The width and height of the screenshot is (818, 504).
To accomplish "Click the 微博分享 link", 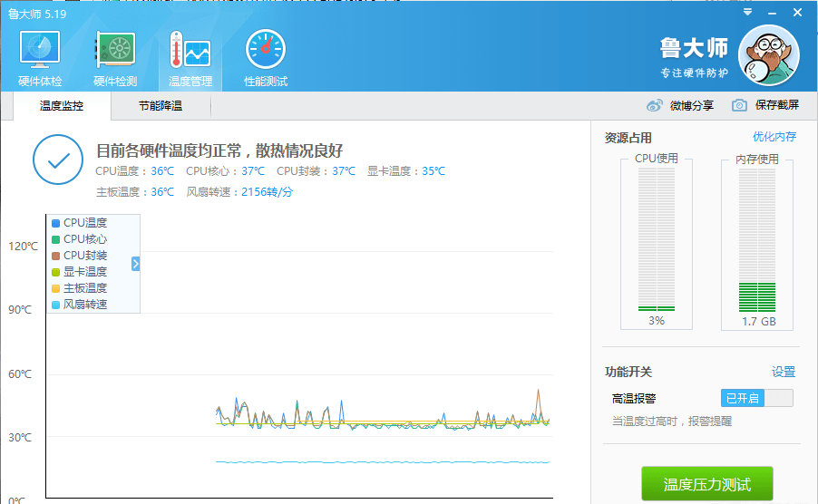I will pos(692,106).
